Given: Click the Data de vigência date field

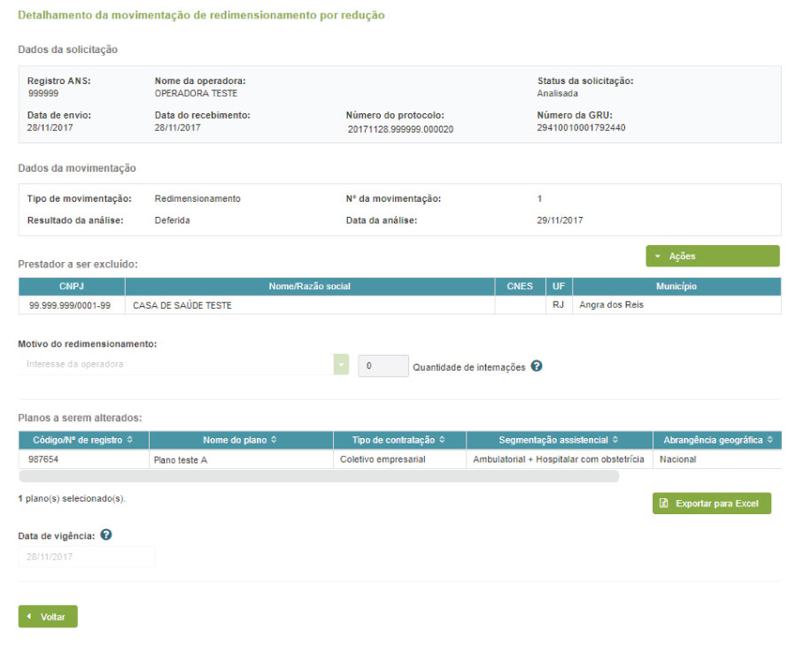Looking at the screenshot, I should (x=87, y=557).
